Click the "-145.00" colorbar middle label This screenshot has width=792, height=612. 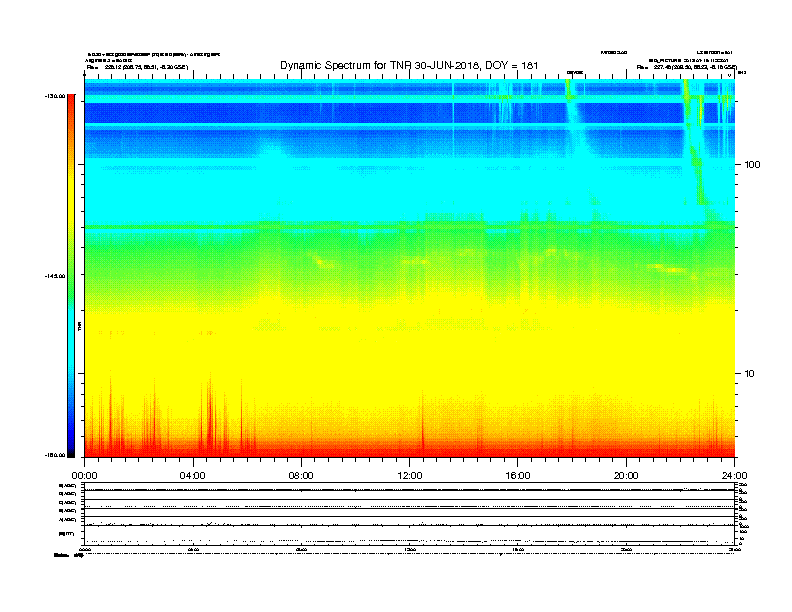55,276
